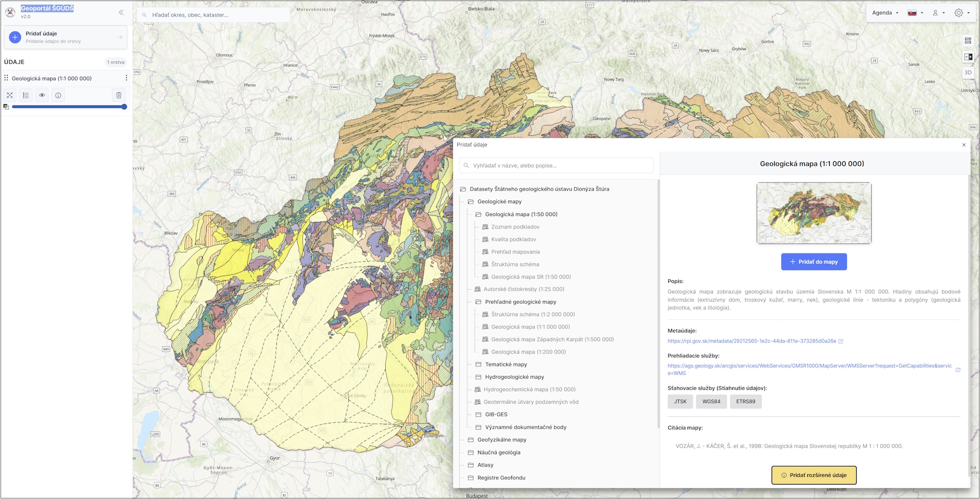The image size is (980, 499).
Task: Open the rpi.gov.sk metadata link
Action: pyautogui.click(x=751, y=341)
